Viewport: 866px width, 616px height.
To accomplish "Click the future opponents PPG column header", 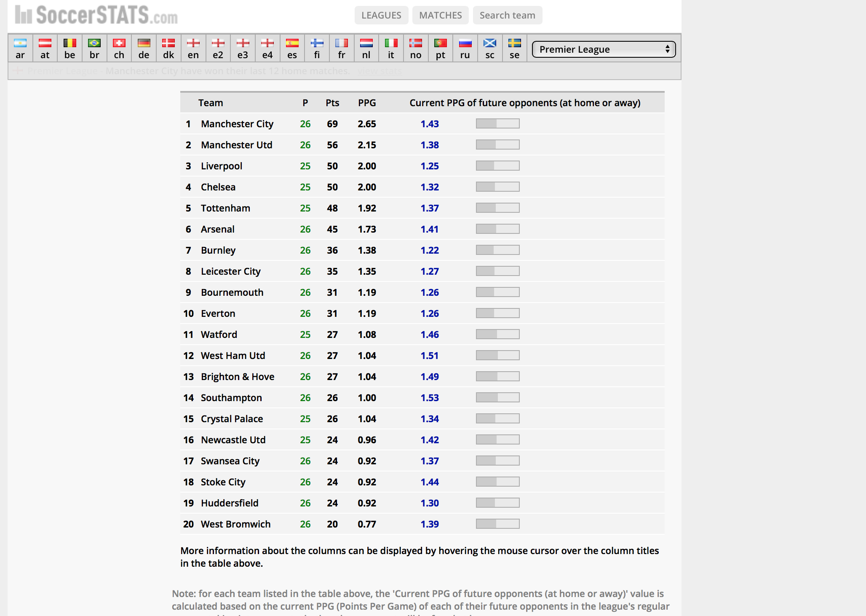I will coord(525,103).
